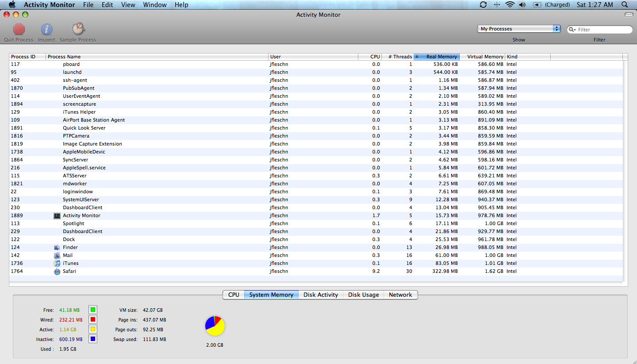The height and width of the screenshot is (364, 637).
Task: Select the launchd process row
Action: click(x=316, y=73)
